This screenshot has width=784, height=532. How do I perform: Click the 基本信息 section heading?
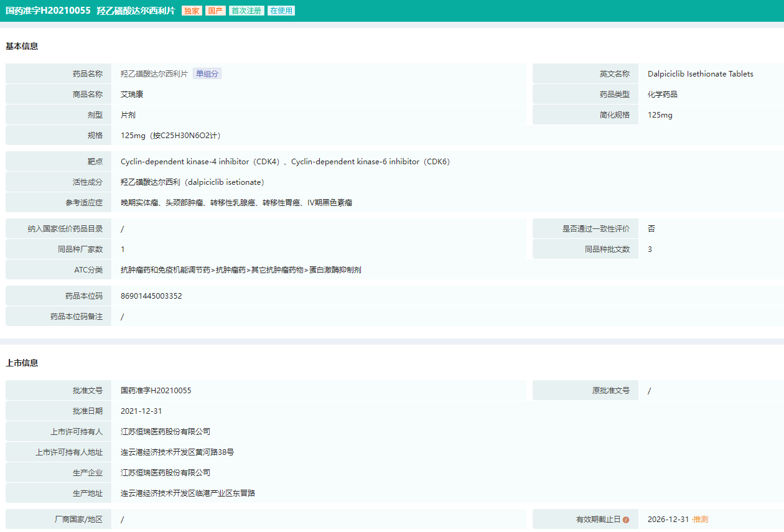tap(22, 46)
